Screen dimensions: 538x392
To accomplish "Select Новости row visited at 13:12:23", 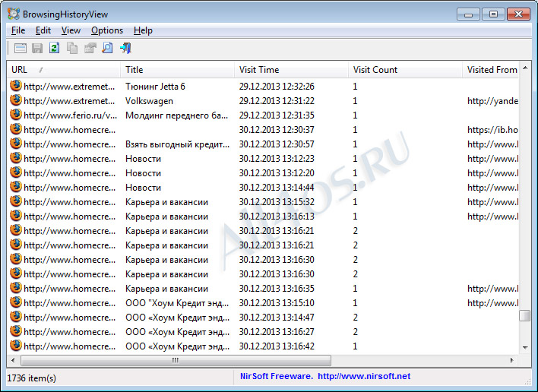I will pos(263,159).
